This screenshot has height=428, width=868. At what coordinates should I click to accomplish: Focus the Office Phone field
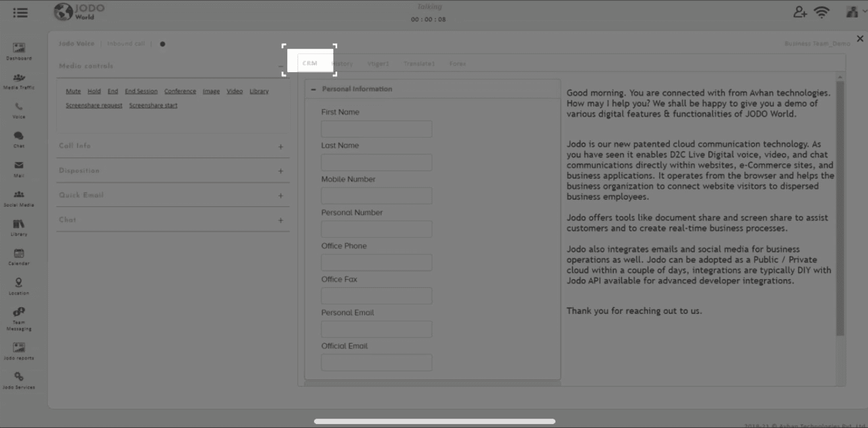click(x=377, y=262)
